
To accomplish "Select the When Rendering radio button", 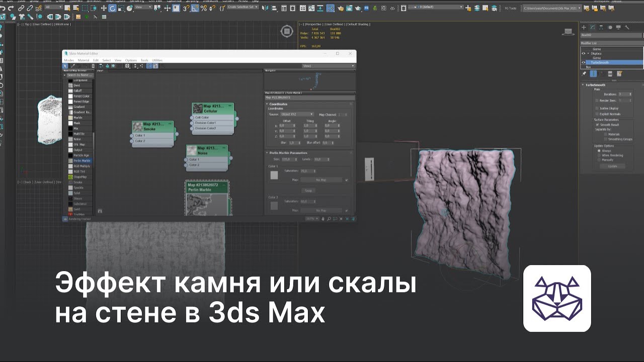I will point(599,155).
